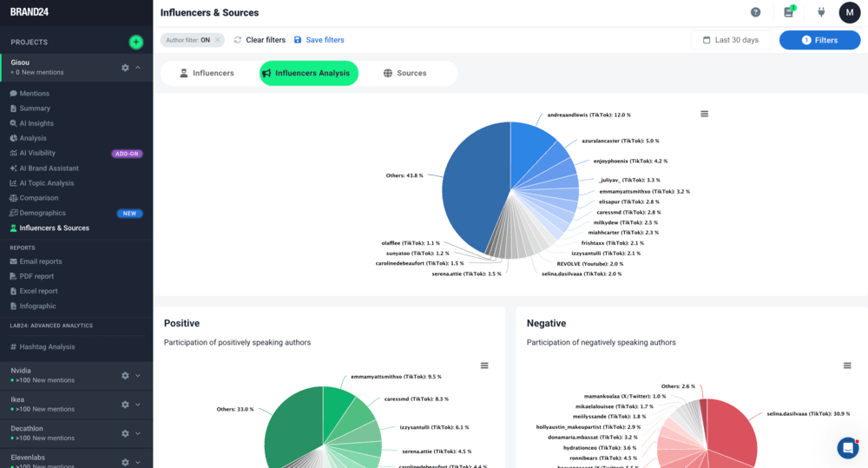
Task: Click the green add project plus icon
Action: 136,42
